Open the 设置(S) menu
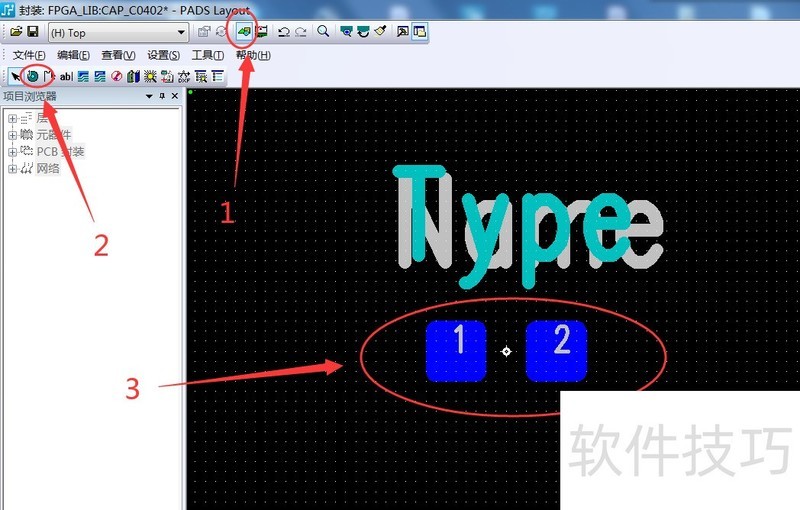Image resolution: width=800 pixels, height=510 pixels. [163, 55]
